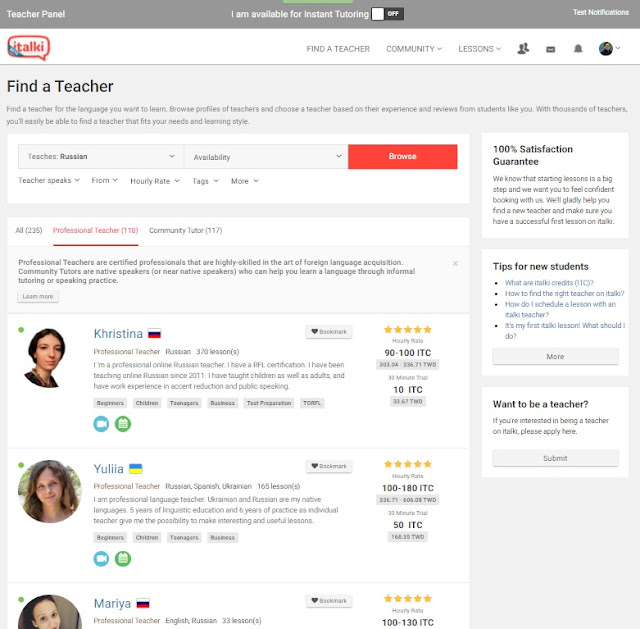Image resolution: width=640 pixels, height=629 pixels.
Task: Click Yuliia's Business tag
Action: tap(222, 538)
